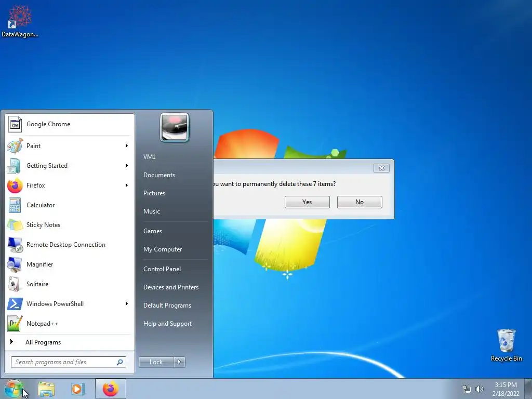532x399 pixels.
Task: Click the Windows PowerShell icon
Action: tap(15, 303)
